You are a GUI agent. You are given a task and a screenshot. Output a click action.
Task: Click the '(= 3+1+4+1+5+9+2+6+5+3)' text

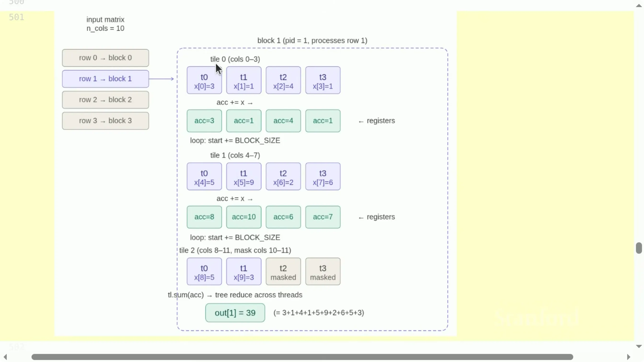pyautogui.click(x=319, y=313)
